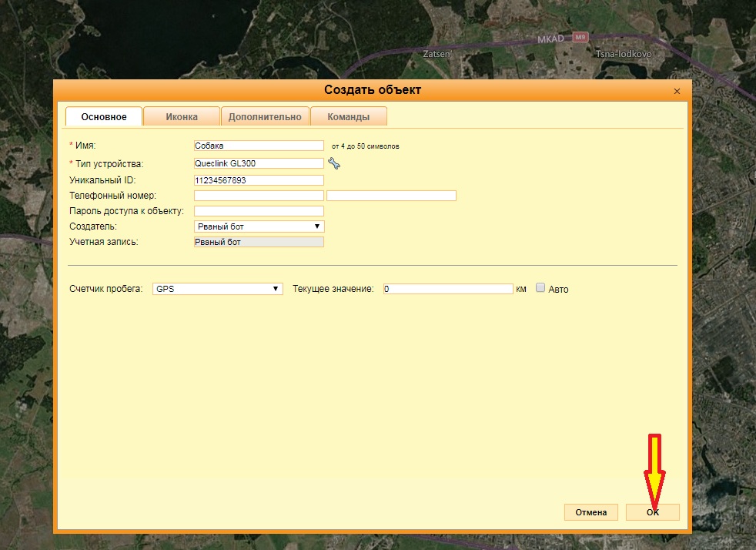Open the Счетчик пробега GPS dropdown

(217, 289)
